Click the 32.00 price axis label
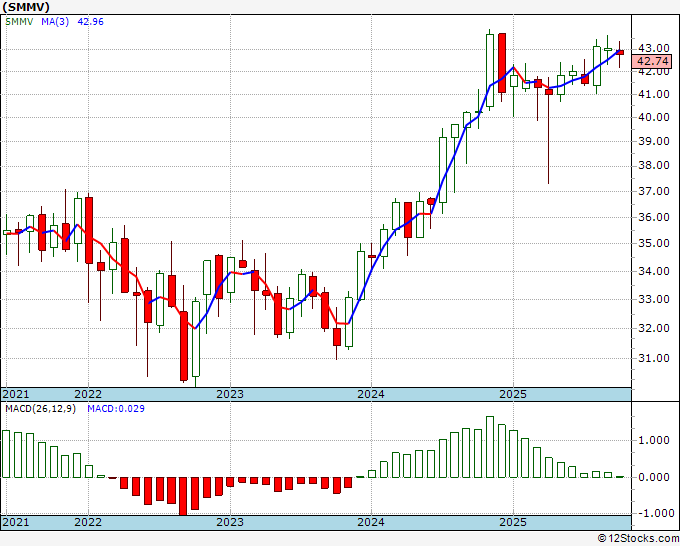This screenshot has height=546, width=680. point(654,328)
